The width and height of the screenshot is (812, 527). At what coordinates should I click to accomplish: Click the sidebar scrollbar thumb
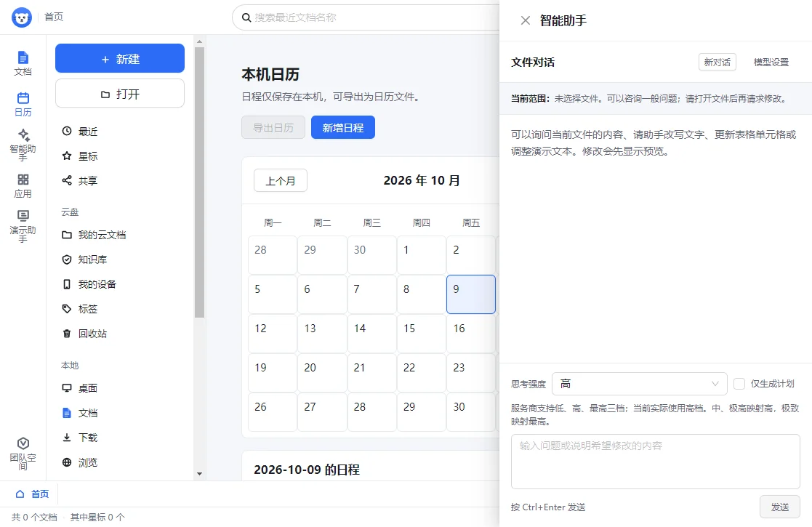(199, 182)
